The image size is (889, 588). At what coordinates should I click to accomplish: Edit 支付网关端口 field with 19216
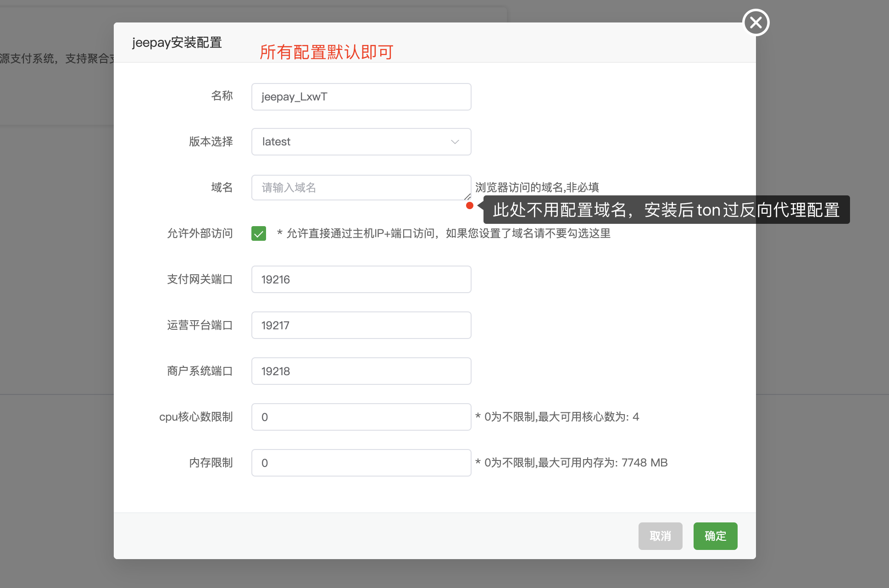[x=361, y=279]
